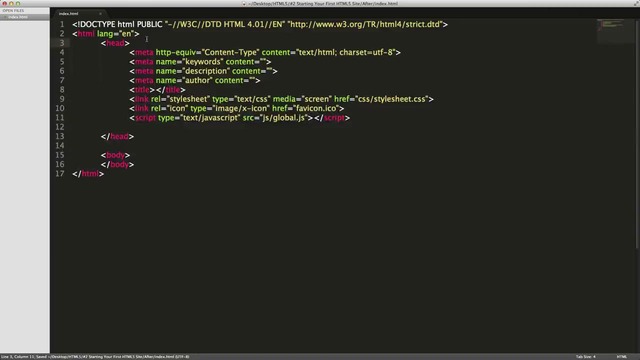Click the charset=utf-8 content value
The height and width of the screenshot is (360, 640).
point(367,53)
